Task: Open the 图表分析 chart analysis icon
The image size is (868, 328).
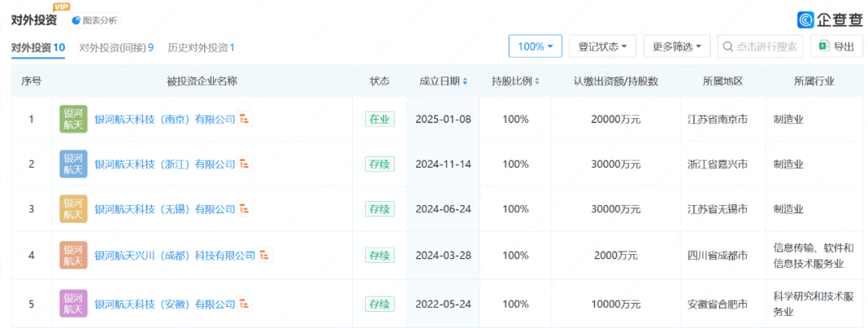Action: pos(76,21)
